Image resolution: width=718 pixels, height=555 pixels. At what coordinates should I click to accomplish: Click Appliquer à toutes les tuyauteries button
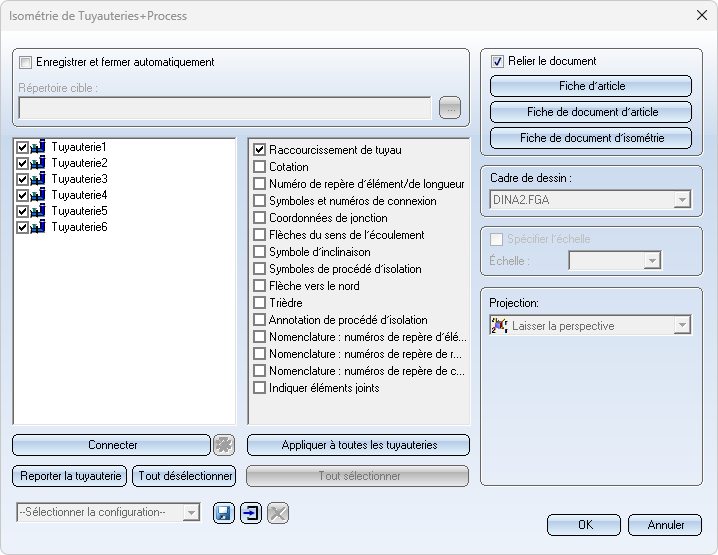click(359, 445)
